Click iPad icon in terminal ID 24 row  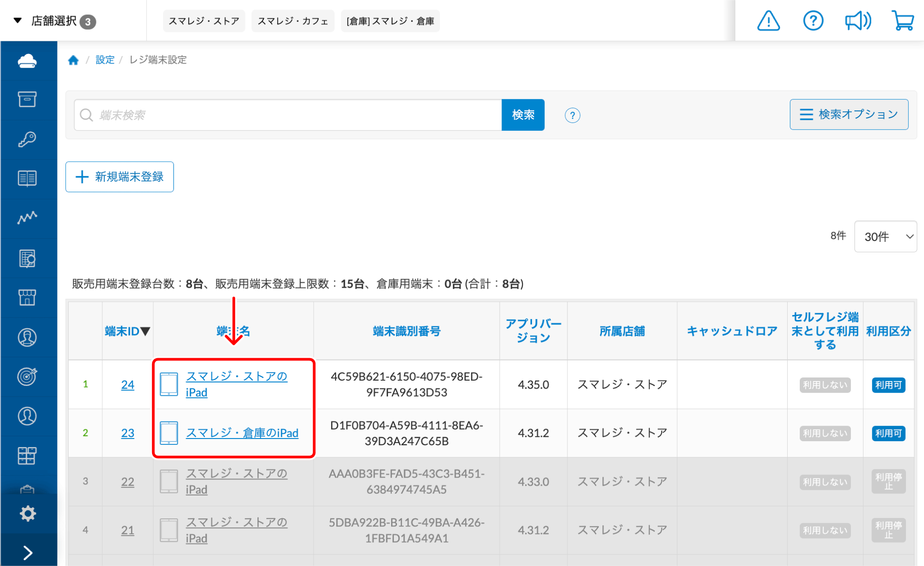pos(169,384)
